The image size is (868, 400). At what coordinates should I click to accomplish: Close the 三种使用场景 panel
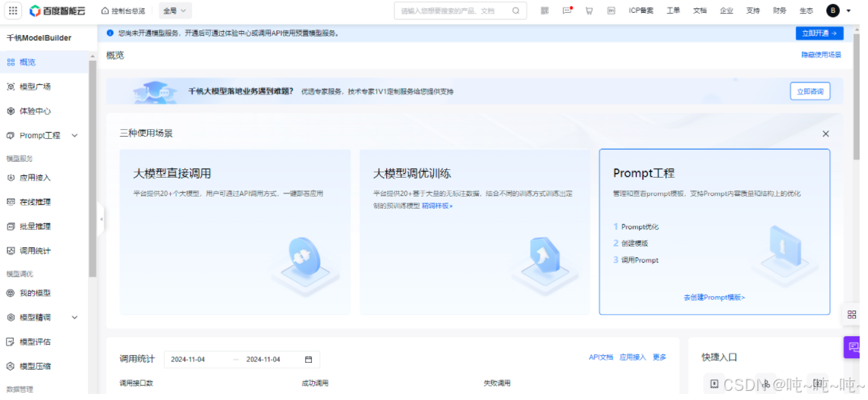point(826,134)
